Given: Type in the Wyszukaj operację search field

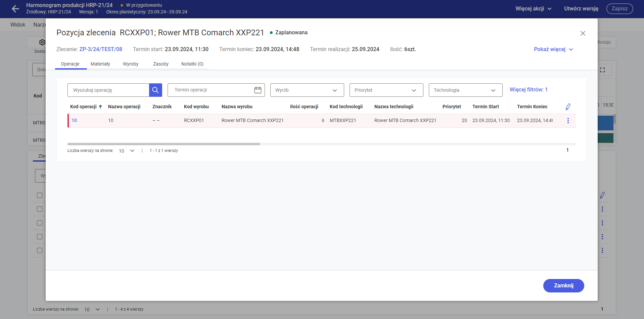Looking at the screenshot, I should 108,90.
